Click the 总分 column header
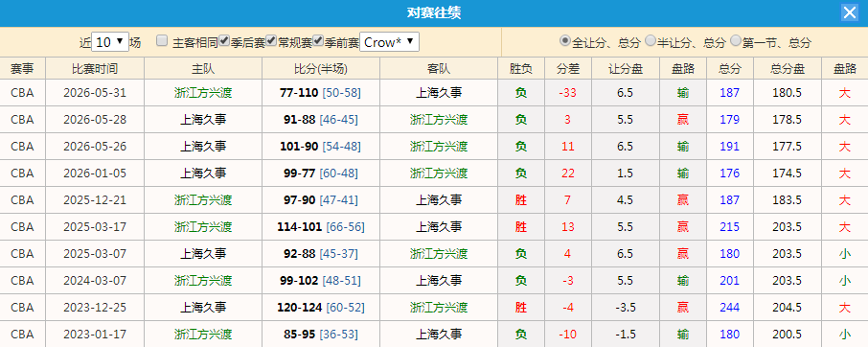 click(730, 68)
